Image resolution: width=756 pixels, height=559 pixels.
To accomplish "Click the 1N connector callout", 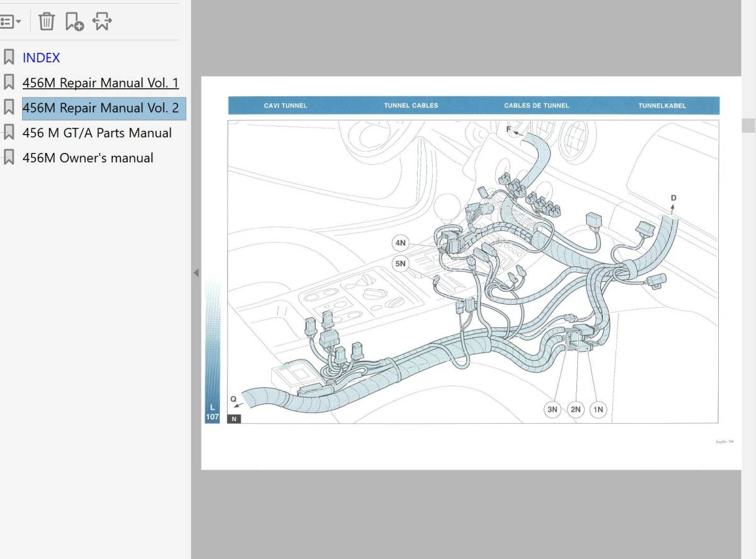I will [x=598, y=409].
